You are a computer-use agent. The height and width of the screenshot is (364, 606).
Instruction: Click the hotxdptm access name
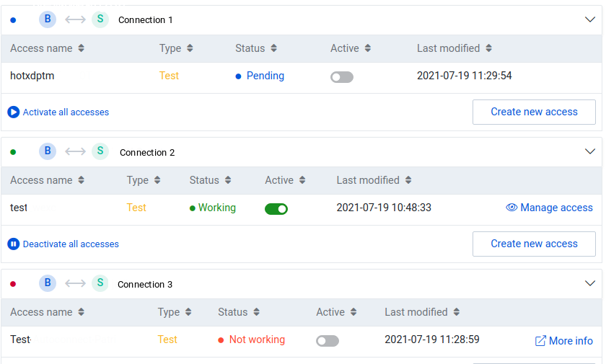click(x=32, y=76)
